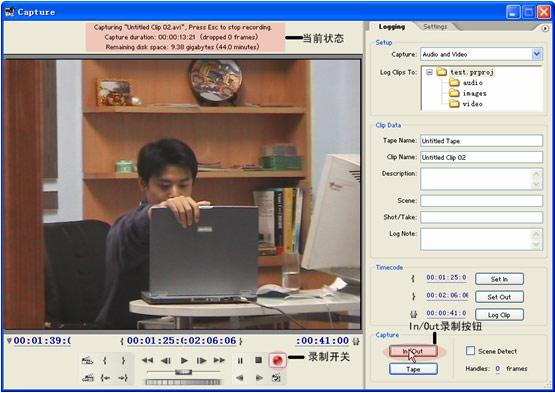This screenshot has width=555, height=393.
Task: Click the video preview frame
Action: pyautogui.click(x=182, y=194)
